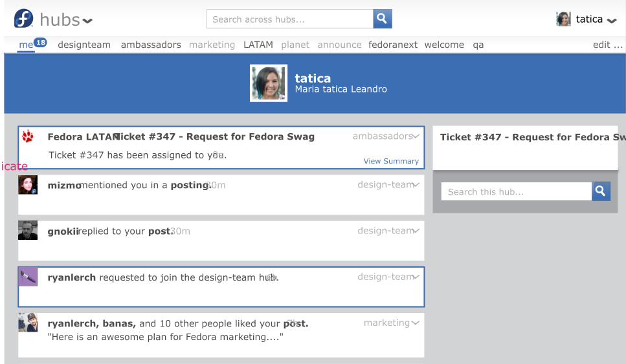Click the top search magnifier button

pyautogui.click(x=383, y=19)
